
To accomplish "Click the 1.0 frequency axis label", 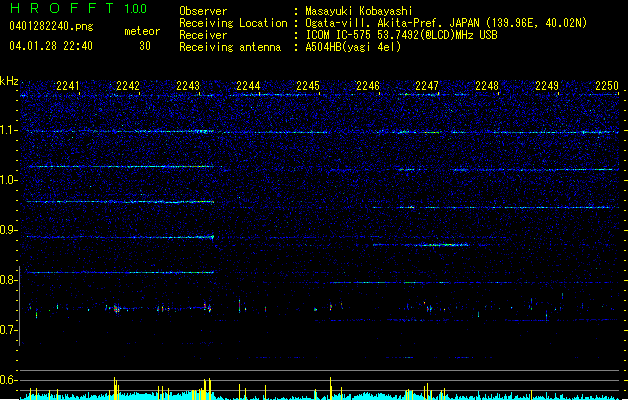I will (x=8, y=180).
